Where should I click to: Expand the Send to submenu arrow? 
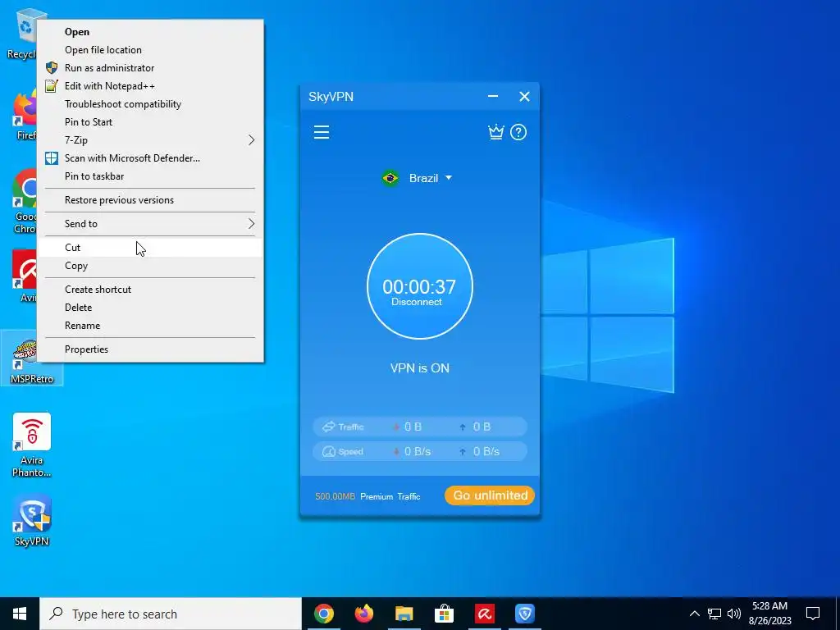pos(251,224)
